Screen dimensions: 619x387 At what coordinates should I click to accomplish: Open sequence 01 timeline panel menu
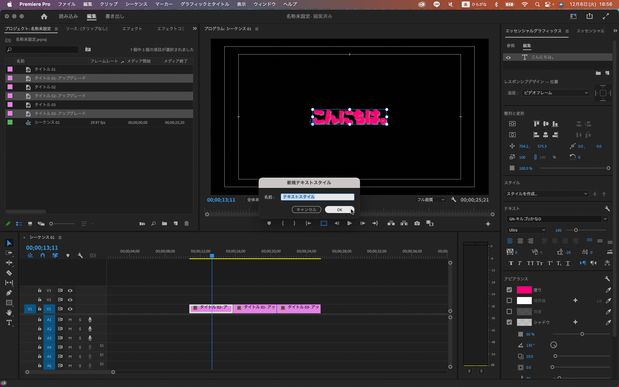click(60, 237)
